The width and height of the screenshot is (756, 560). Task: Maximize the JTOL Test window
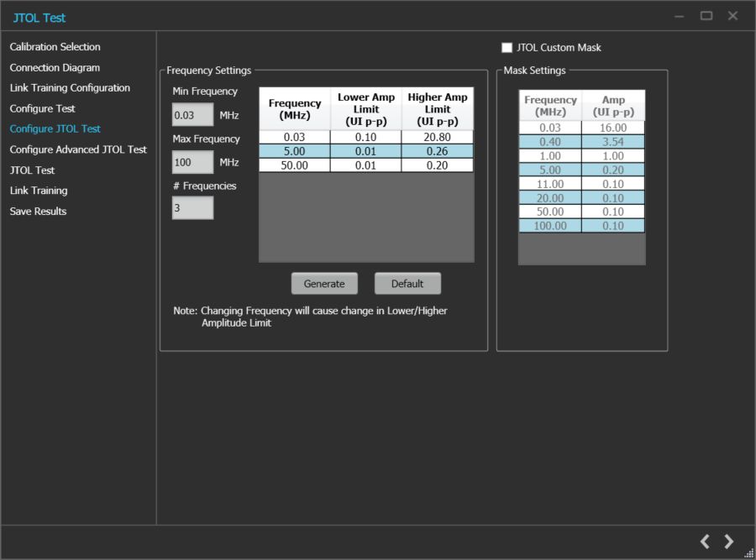[706, 16]
